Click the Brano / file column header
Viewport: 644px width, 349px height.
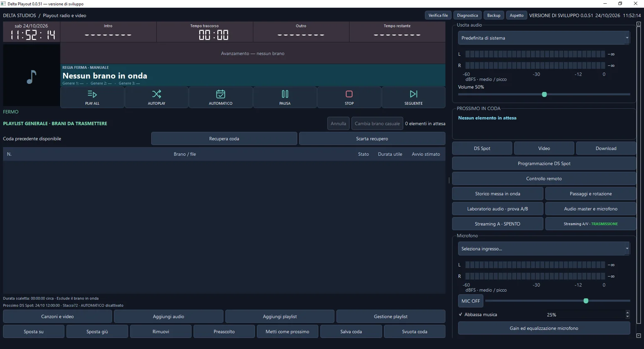pyautogui.click(x=184, y=154)
